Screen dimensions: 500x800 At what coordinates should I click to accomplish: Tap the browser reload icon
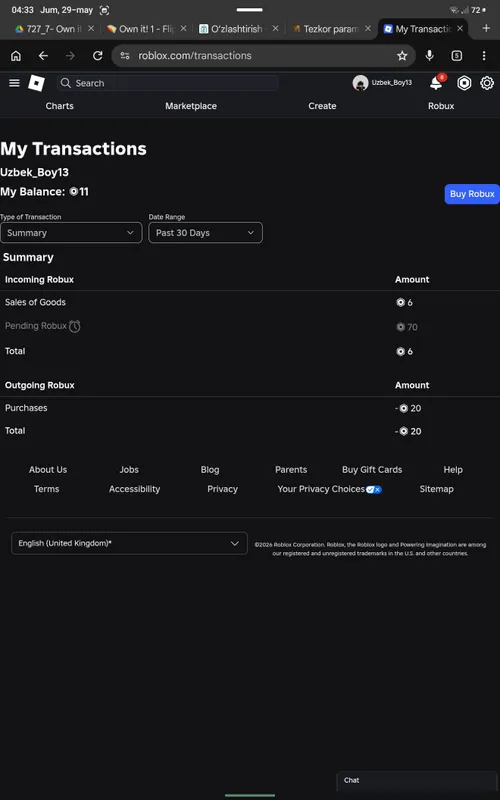[97, 56]
